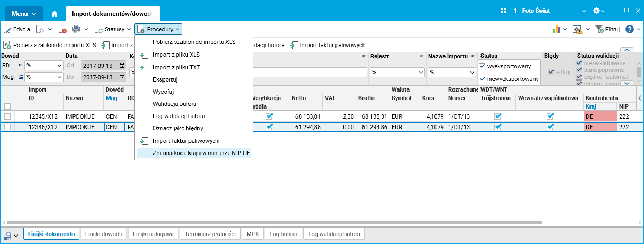Click the Procedury toolbar button
Screen dimensions: 644x244
pos(159,30)
